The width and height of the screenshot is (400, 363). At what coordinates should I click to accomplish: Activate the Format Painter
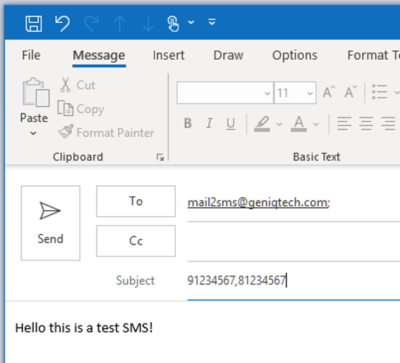coord(106,132)
